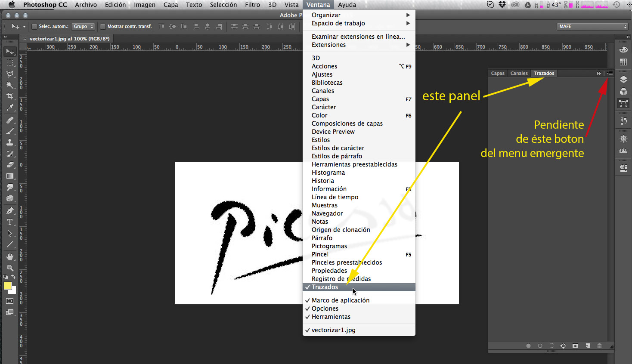Select the Magic Wand tool
This screenshot has height=364, width=632.
(x=10, y=85)
